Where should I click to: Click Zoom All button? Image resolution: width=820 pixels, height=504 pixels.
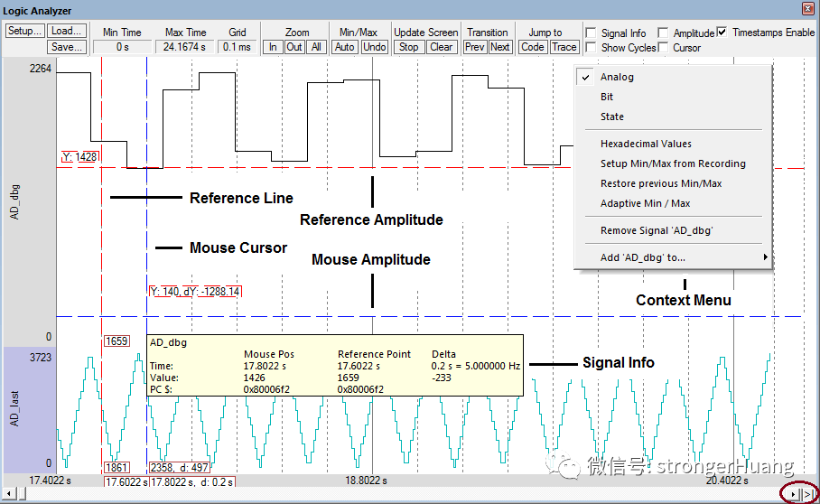[x=316, y=47]
